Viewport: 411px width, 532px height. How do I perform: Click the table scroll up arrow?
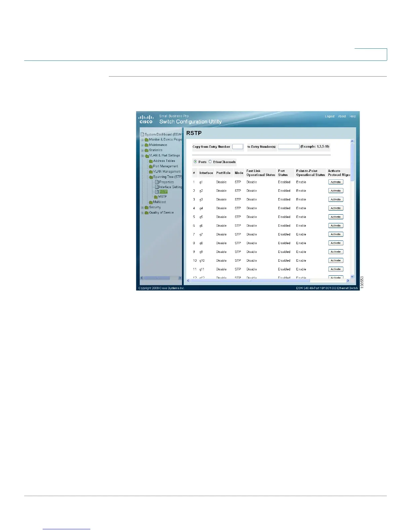352,141
